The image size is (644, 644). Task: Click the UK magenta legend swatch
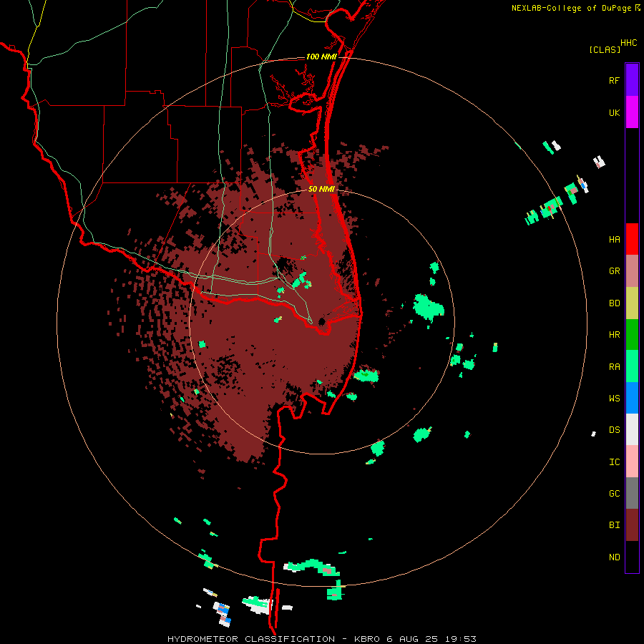coord(632,112)
